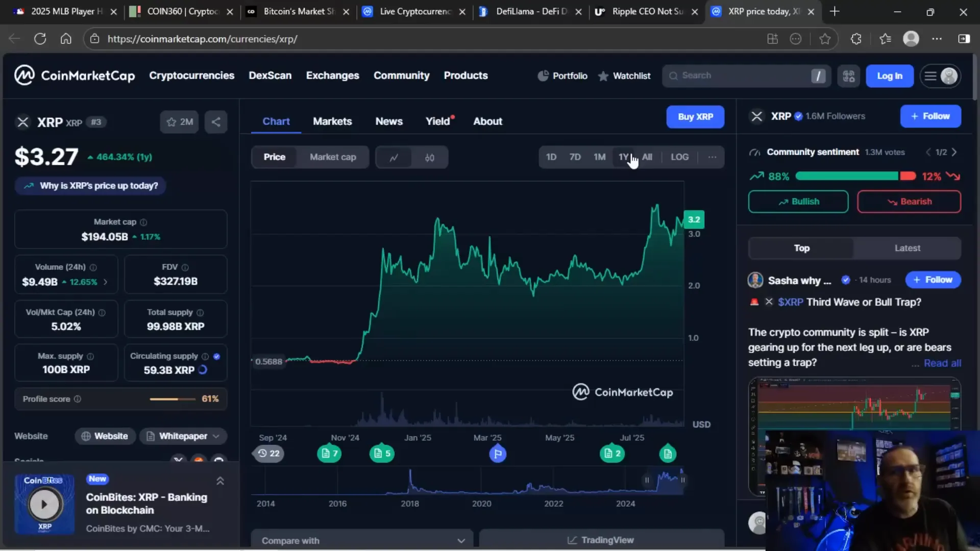Expand the Compare with dropdown
Screen dimensions: 980x551
pos(362,540)
